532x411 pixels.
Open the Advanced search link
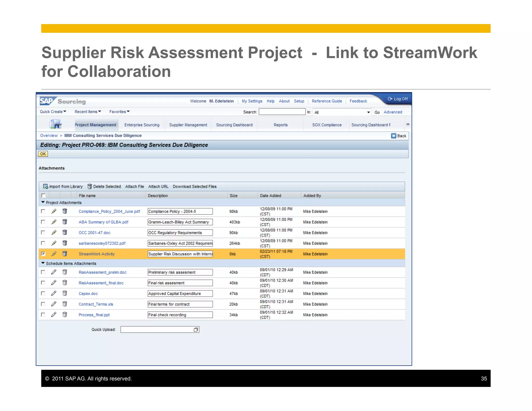[393, 112]
